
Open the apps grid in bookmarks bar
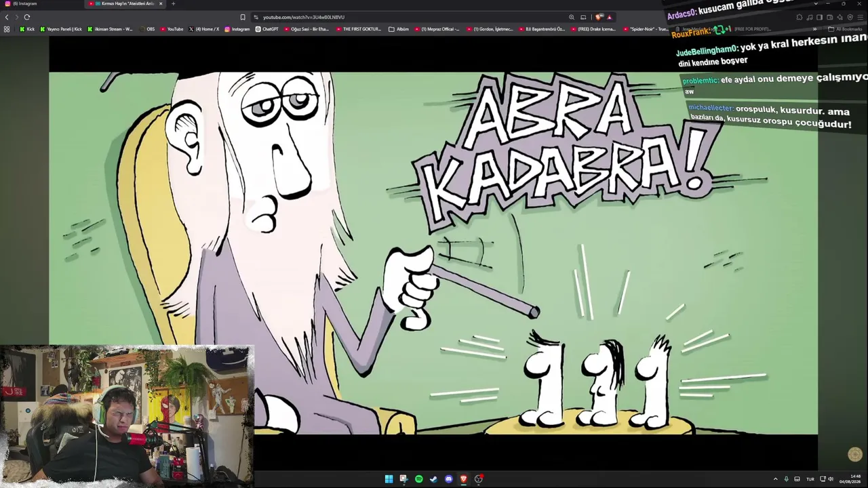click(7, 29)
